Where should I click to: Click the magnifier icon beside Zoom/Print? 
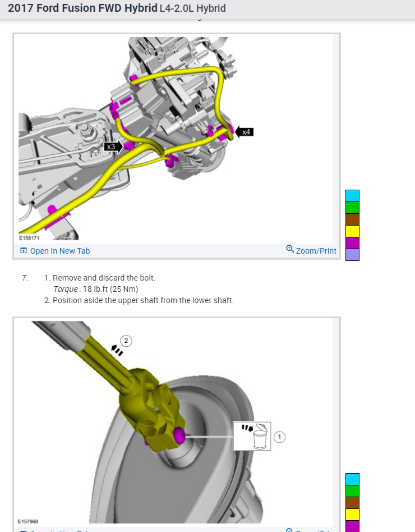point(290,249)
